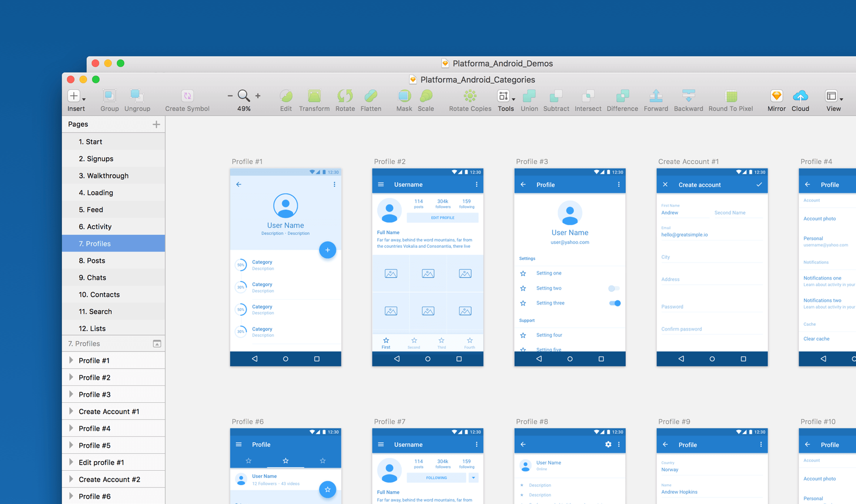The image size is (856, 504).
Task: Click the Flatten toolbar icon
Action: (x=371, y=96)
